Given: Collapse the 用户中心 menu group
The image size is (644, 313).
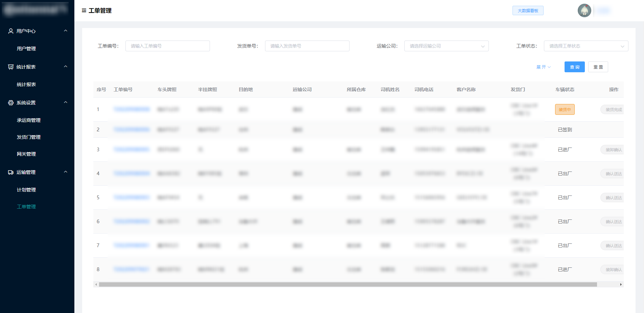Looking at the screenshot, I should coord(66,31).
